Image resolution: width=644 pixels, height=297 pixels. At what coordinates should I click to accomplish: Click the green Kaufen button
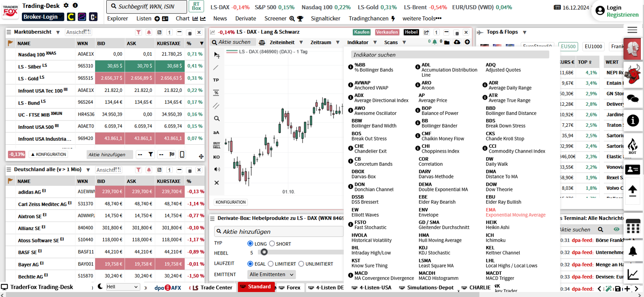tap(361, 32)
